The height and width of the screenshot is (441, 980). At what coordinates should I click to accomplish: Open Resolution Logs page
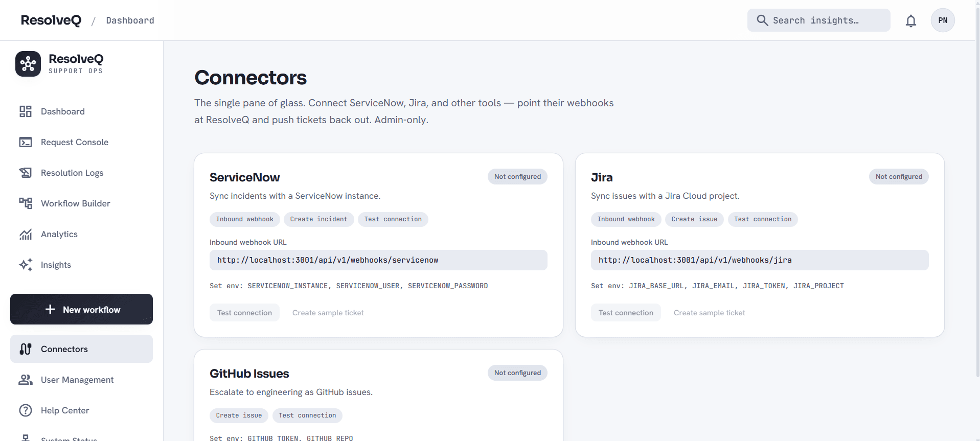click(81, 173)
